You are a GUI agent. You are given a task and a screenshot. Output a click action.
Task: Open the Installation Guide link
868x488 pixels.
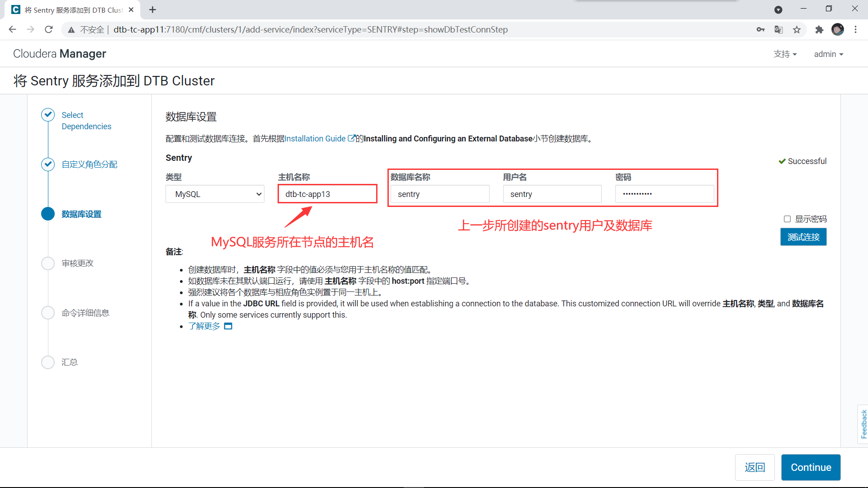[x=319, y=139]
